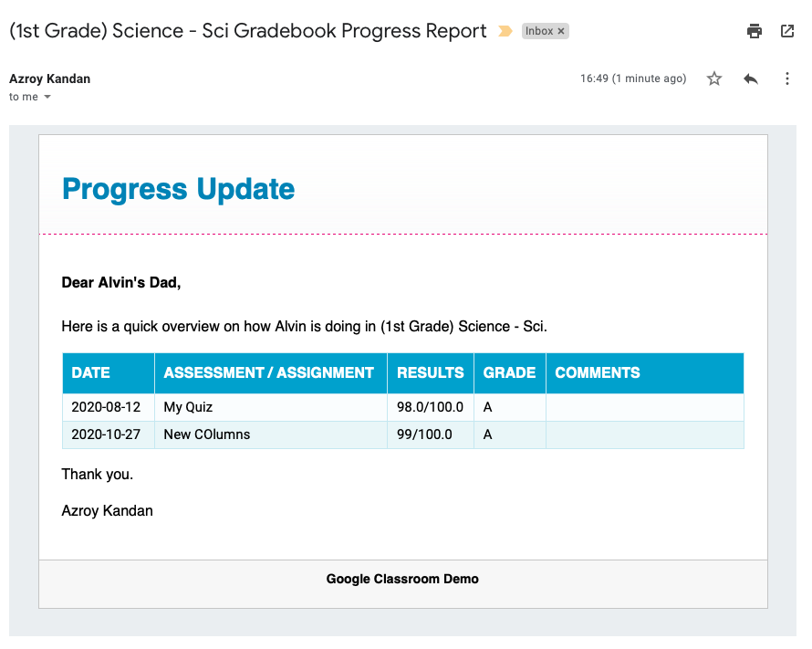Click the email subject line text
This screenshot has height=649, width=812.
point(248,31)
